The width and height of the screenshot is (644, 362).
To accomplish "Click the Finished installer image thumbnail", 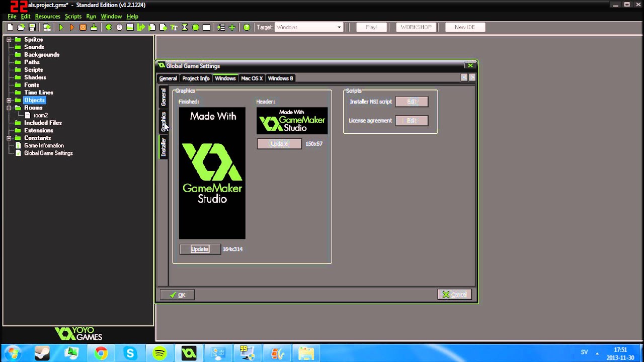I will [x=212, y=173].
